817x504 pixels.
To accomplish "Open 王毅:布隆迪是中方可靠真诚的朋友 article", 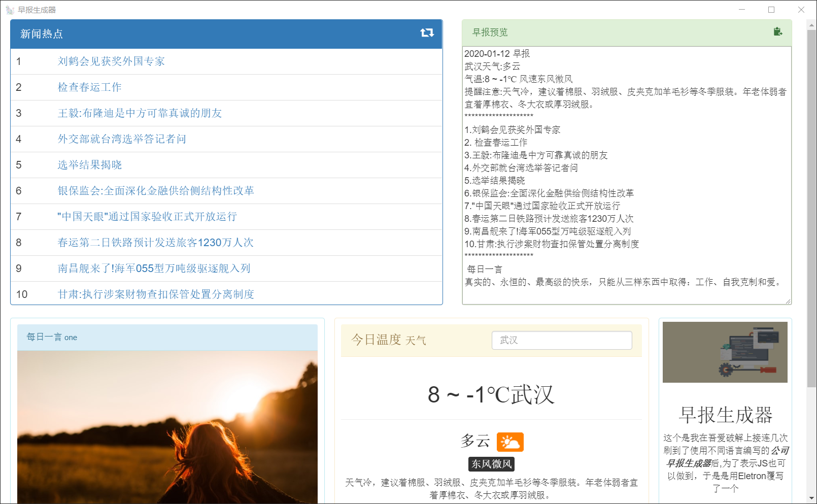I will [x=140, y=113].
